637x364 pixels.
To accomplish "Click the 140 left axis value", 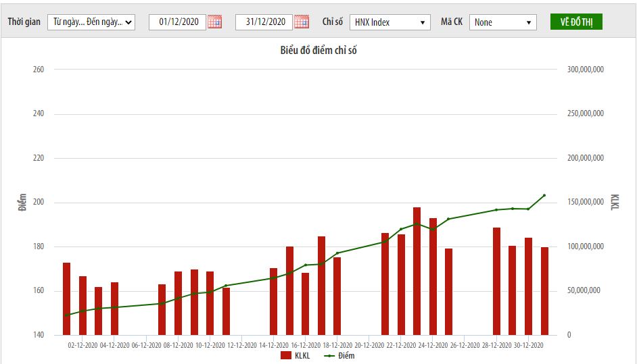I will click(x=39, y=335).
